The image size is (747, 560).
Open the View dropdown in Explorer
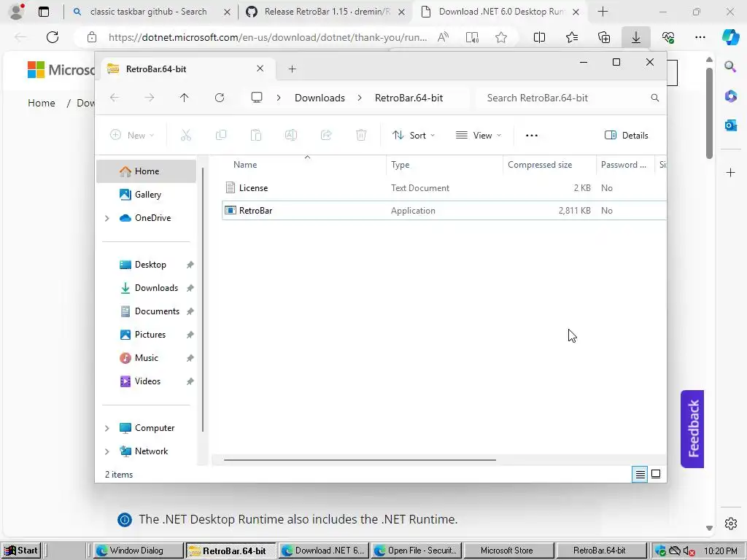(479, 135)
